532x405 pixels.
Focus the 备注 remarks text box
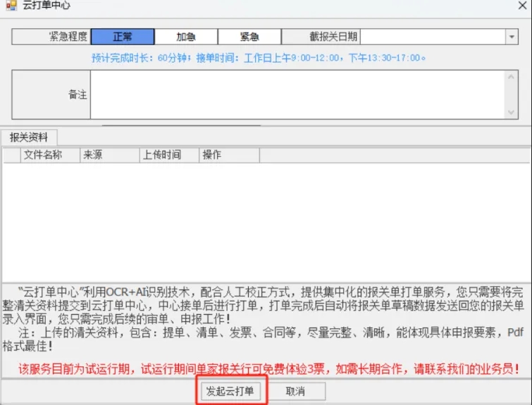[x=296, y=94]
